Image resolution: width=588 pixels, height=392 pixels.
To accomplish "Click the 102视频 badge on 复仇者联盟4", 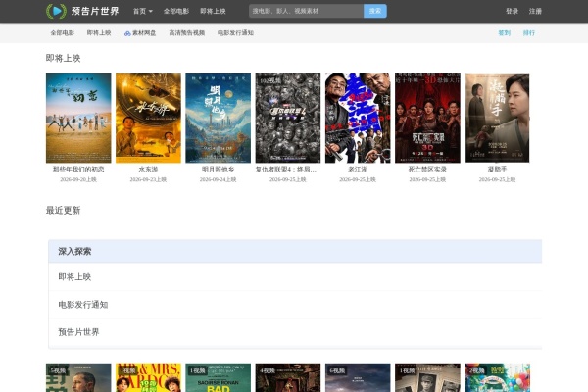I will pyautogui.click(x=270, y=80).
